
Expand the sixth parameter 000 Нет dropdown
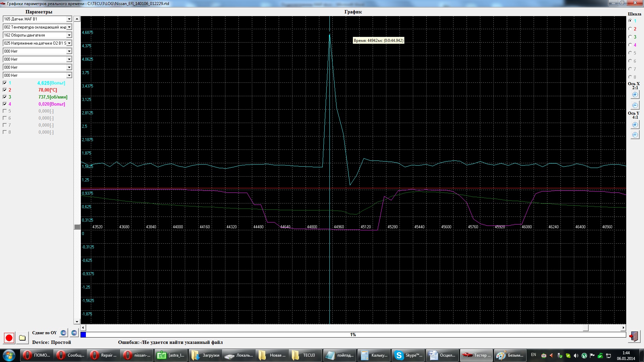click(x=69, y=59)
